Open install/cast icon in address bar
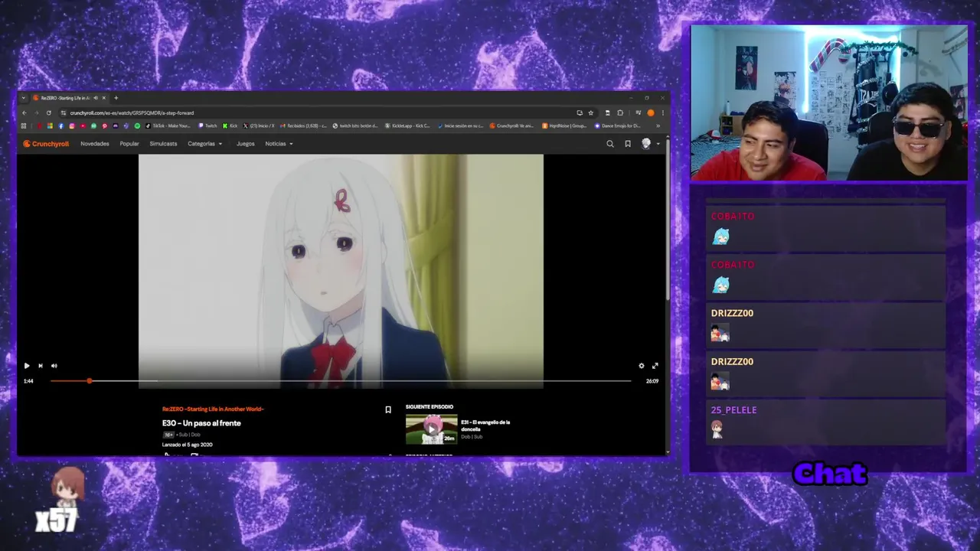Image resolution: width=980 pixels, height=551 pixels. [x=580, y=112]
